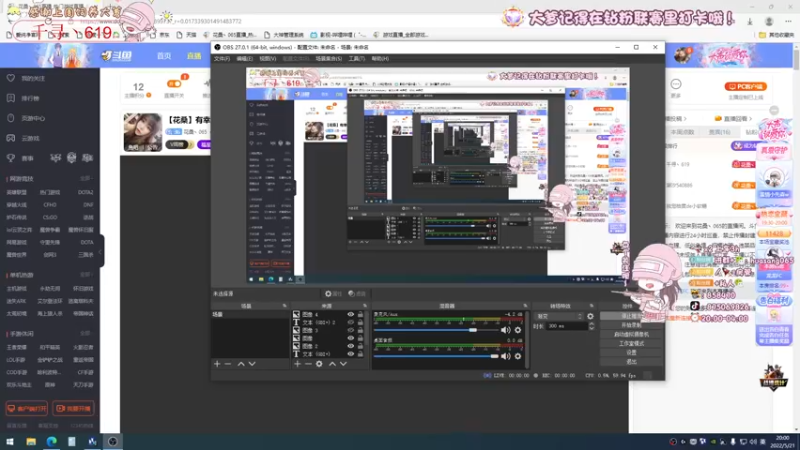
Task: Open Microsoft Edge from the taskbar
Action: pyautogui.click(x=52, y=441)
